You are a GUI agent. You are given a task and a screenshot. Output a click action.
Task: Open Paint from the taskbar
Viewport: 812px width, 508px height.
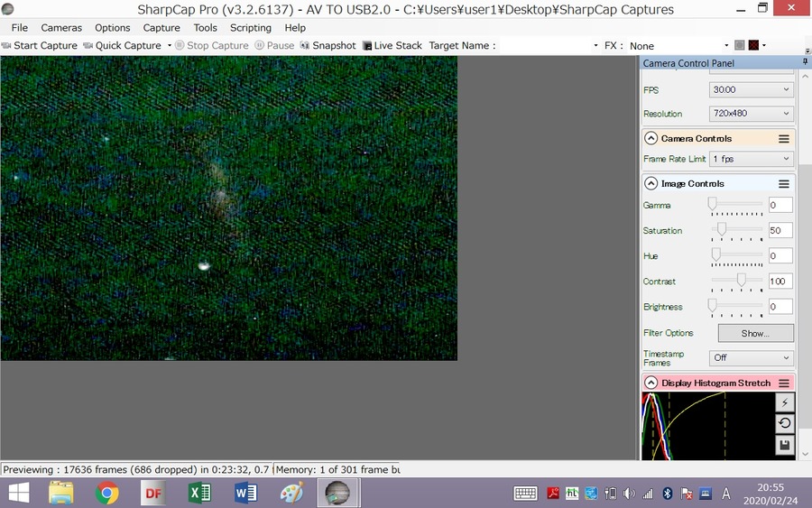(292, 493)
